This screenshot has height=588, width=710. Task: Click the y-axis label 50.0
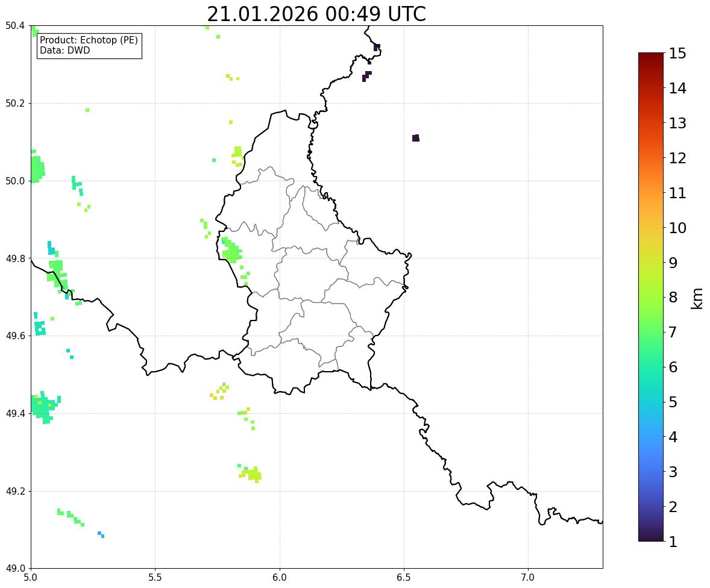15,181
